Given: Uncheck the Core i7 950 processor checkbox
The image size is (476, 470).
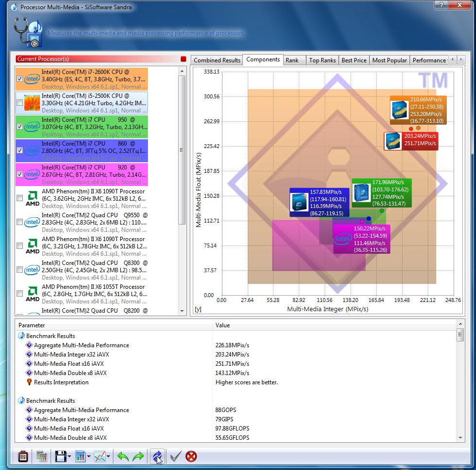Looking at the screenshot, I should click(x=20, y=126).
